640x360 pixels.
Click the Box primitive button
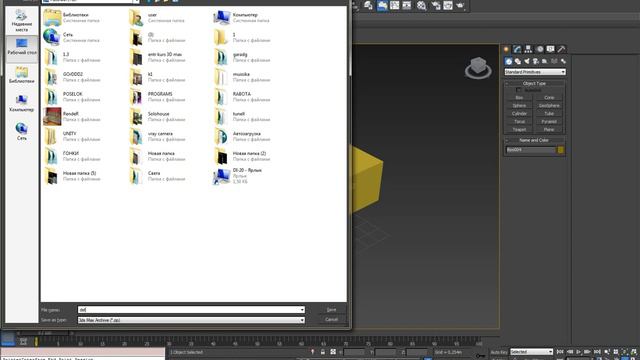click(519, 98)
